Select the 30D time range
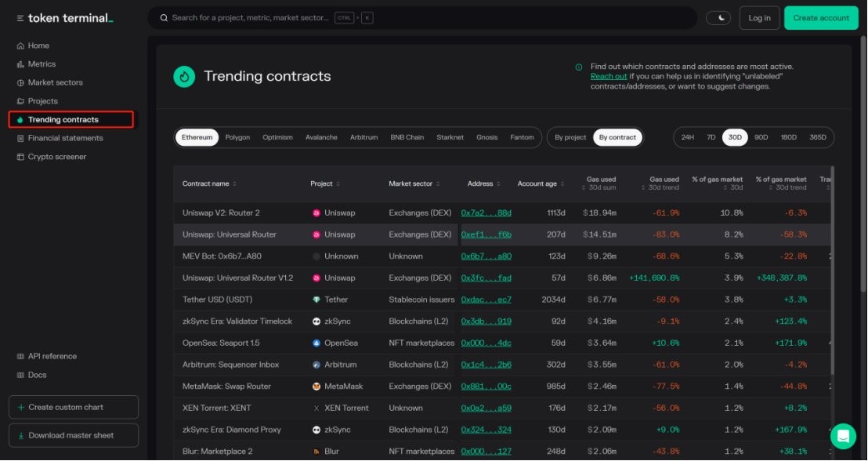Image resolution: width=868 pixels, height=461 pixels. click(x=735, y=137)
